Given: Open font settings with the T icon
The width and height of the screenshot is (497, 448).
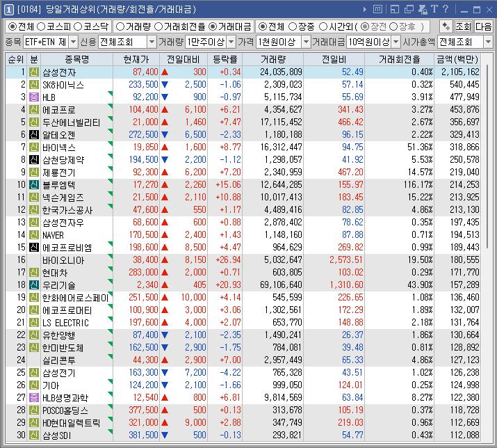Looking at the screenshot, I should 434,9.
